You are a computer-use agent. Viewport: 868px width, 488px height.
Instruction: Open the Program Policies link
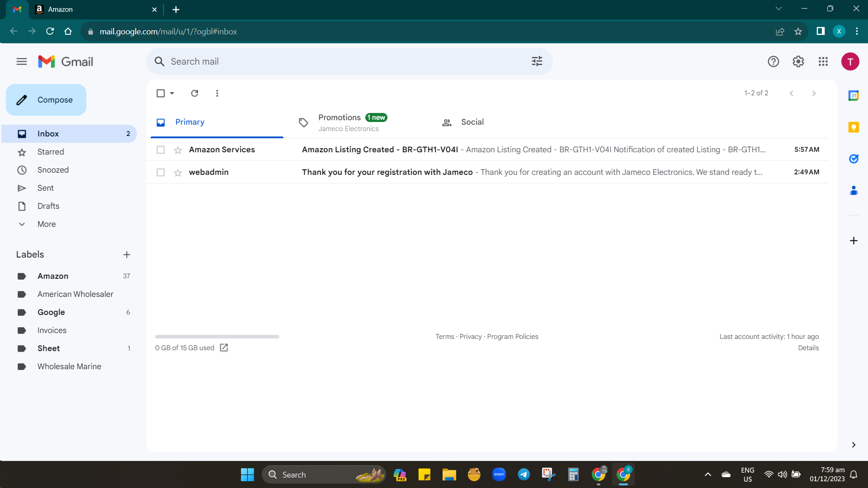[513, 337]
